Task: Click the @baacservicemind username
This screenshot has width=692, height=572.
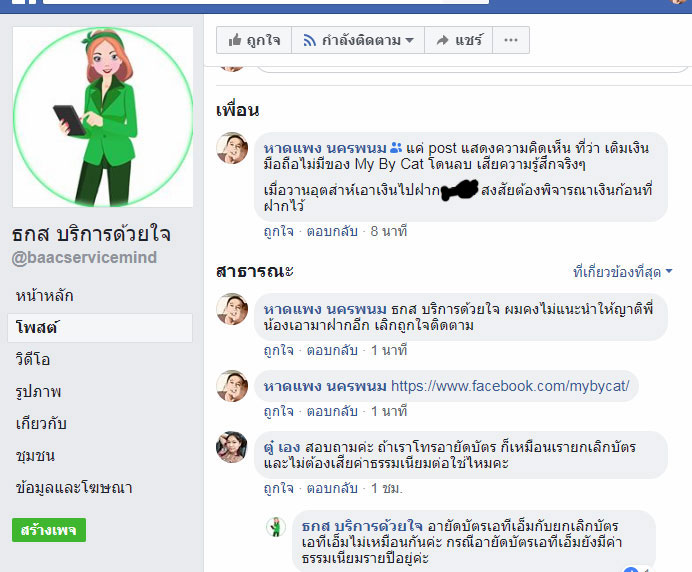Action: click(x=84, y=257)
